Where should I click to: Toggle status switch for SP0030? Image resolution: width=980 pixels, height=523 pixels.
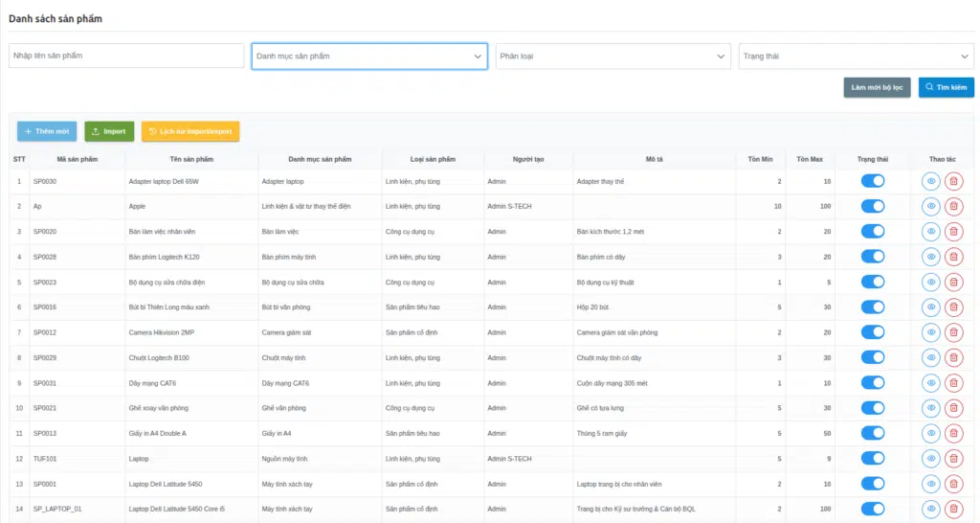[873, 181]
